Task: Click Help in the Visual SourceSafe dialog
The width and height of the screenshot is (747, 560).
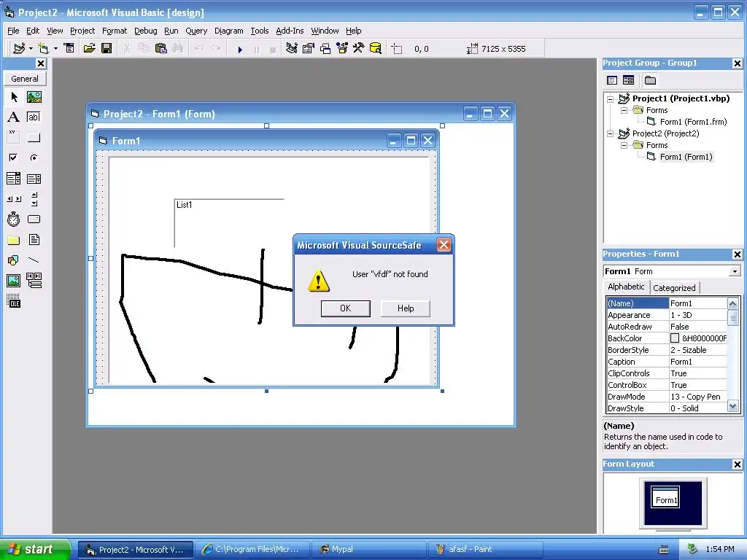Action: click(x=406, y=308)
